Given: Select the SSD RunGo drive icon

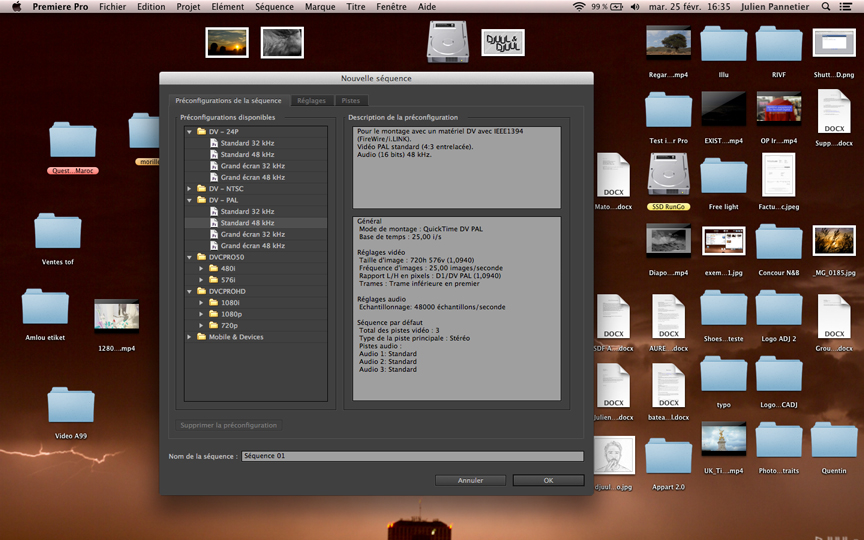Looking at the screenshot, I should coord(668,175).
